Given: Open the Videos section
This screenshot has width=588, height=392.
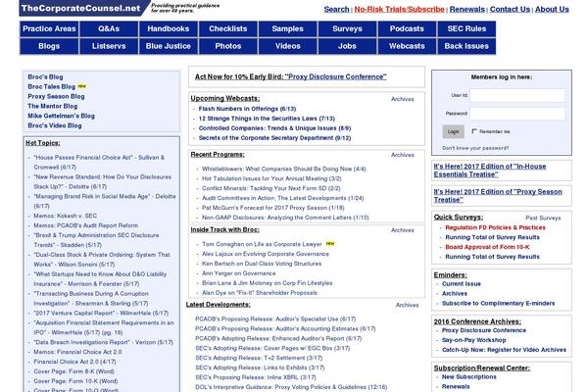Looking at the screenshot, I should pyautogui.click(x=287, y=46).
